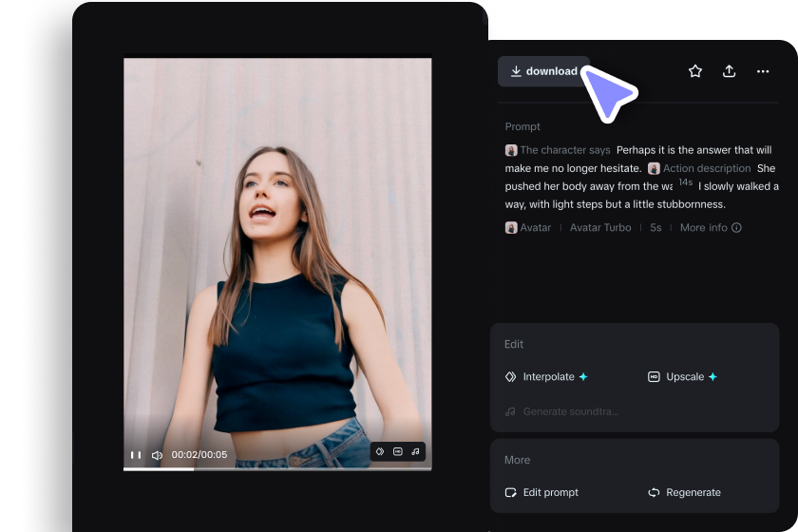Click interpolate icon in video overlay toolbar
The image size is (798, 532).
[x=380, y=451]
